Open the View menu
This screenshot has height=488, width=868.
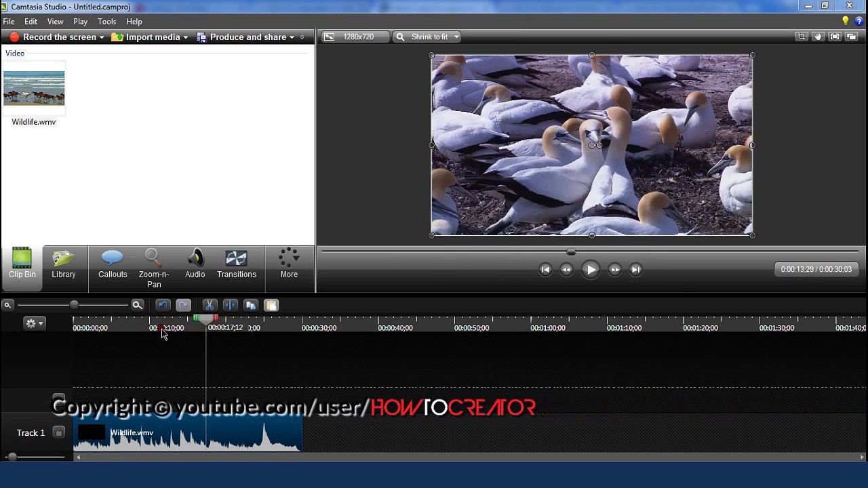pyautogui.click(x=55, y=22)
